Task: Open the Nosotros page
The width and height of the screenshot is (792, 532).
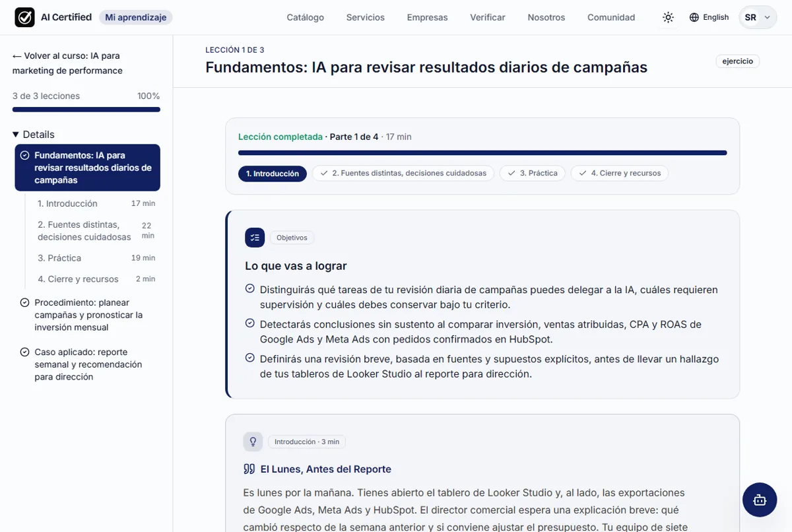Action: click(546, 17)
